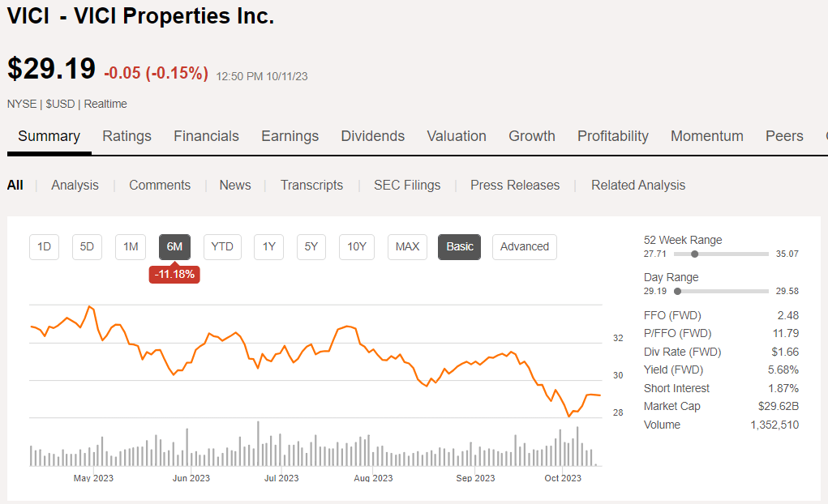
Task: Set chart range to 1M
Action: [131, 246]
